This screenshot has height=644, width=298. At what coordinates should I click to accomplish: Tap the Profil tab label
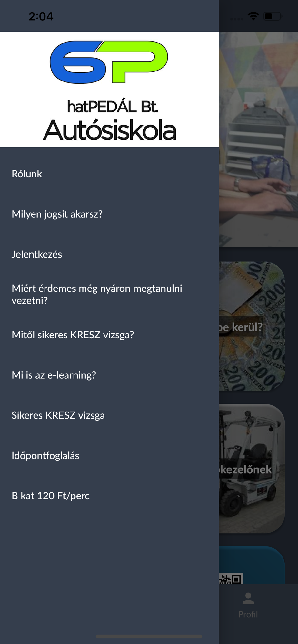pyautogui.click(x=248, y=614)
